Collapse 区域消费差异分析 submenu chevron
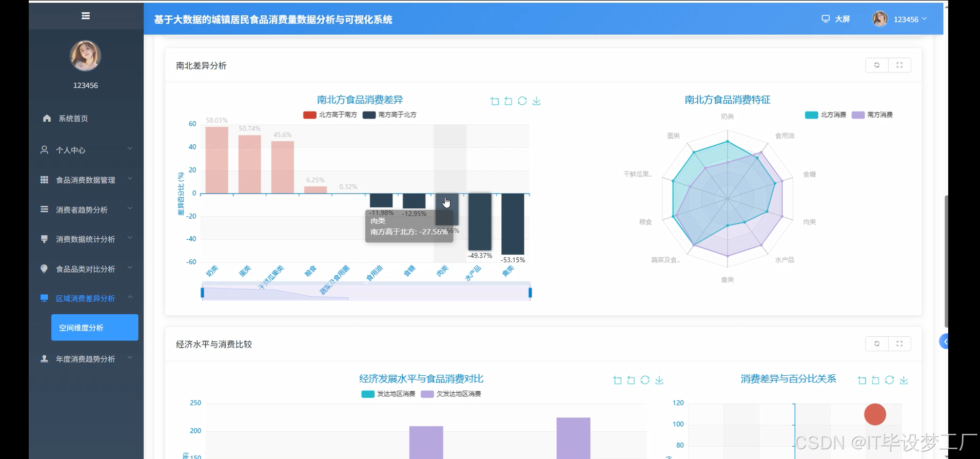The width and height of the screenshot is (980, 459). point(130,297)
